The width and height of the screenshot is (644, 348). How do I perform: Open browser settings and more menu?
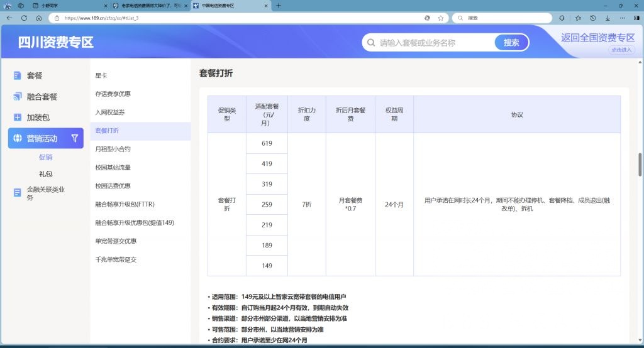(623, 18)
